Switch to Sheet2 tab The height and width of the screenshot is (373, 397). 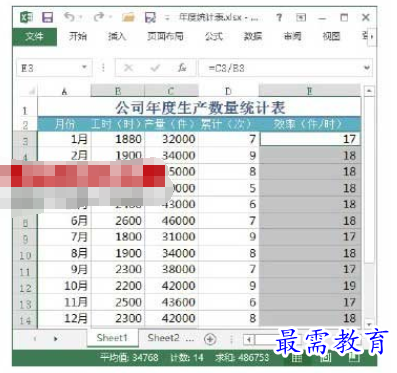pos(163,338)
